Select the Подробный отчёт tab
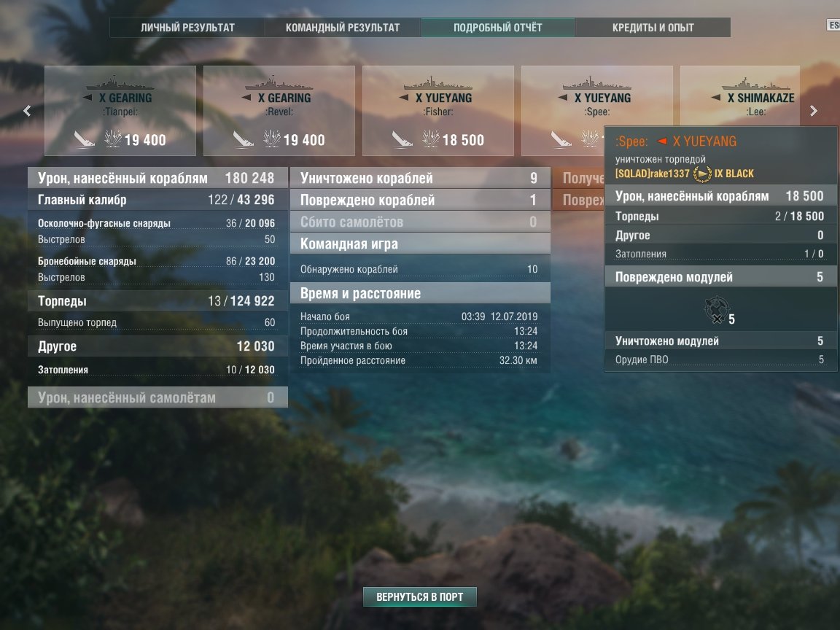The image size is (840, 630). click(498, 27)
